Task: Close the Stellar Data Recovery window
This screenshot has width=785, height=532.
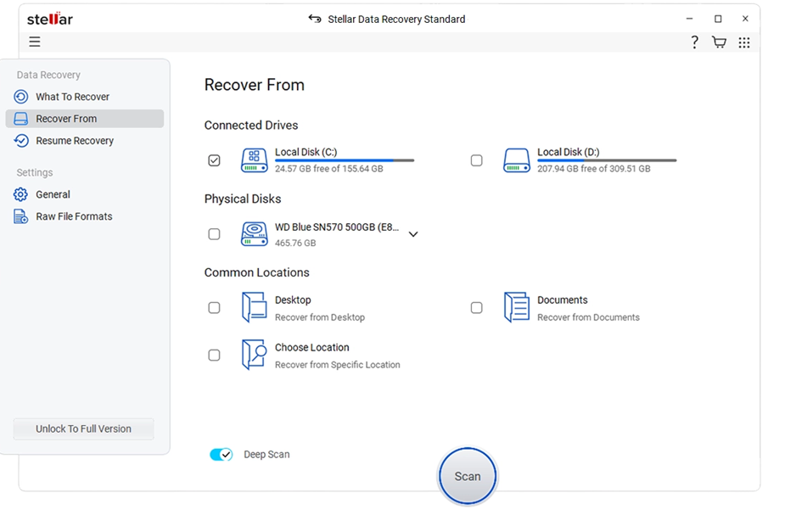Action: point(745,19)
